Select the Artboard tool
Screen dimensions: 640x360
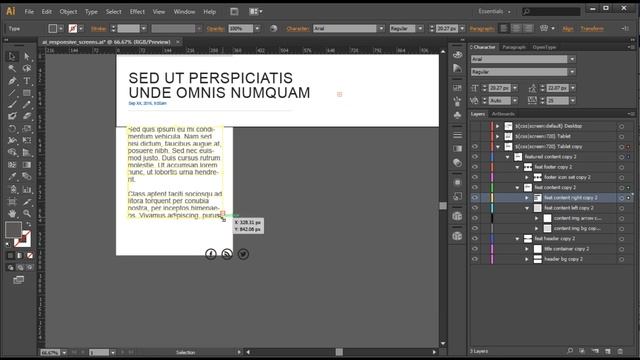12,202
